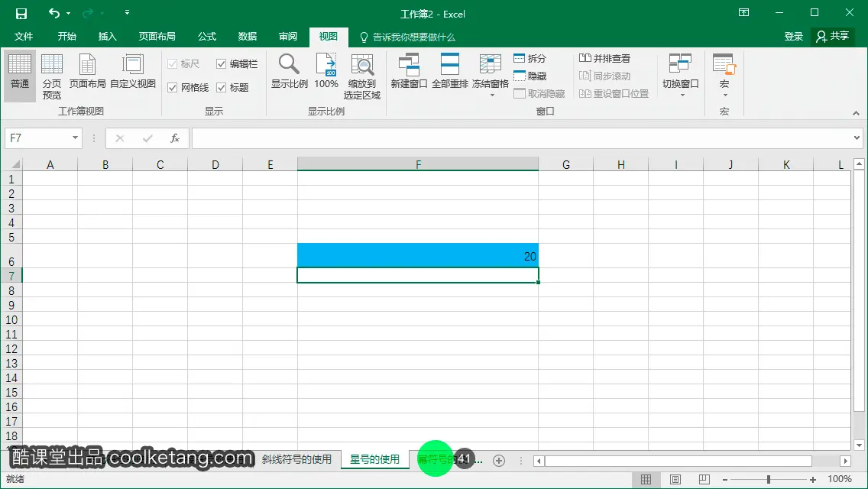Select column H header
Viewport: 868px width, 489px height.
(621, 164)
